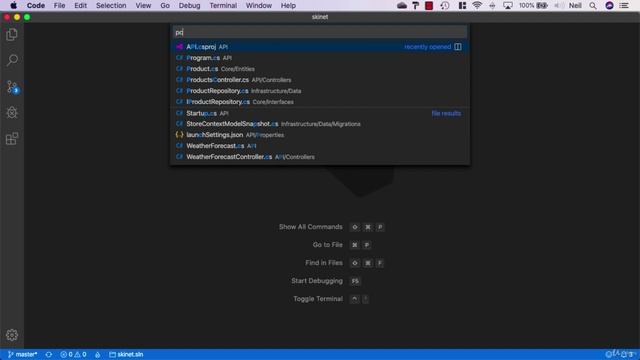Select Program.cs from the file list
Image resolution: width=640 pixels, height=360 pixels.
point(320,58)
